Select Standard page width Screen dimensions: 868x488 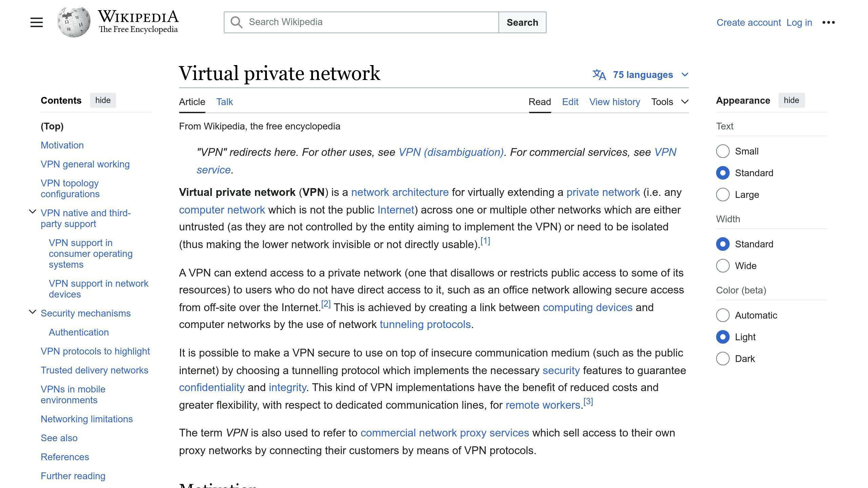coord(723,244)
